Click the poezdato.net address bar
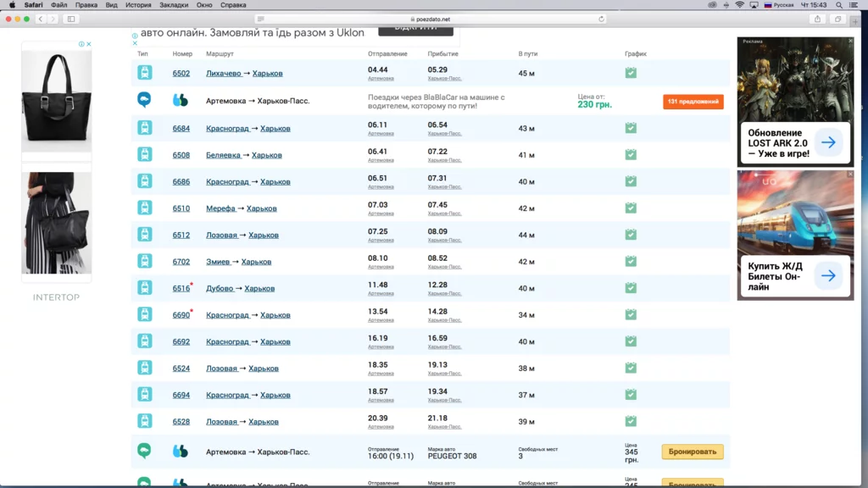This screenshot has width=868, height=488. 431,19
